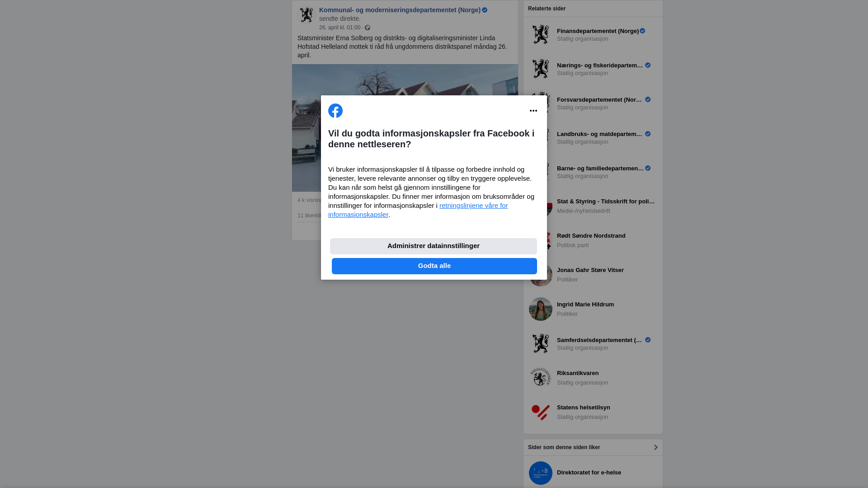Click the post text about Statsminister Erna Solberg
Screen dimensions: 868x488
[x=402, y=47]
